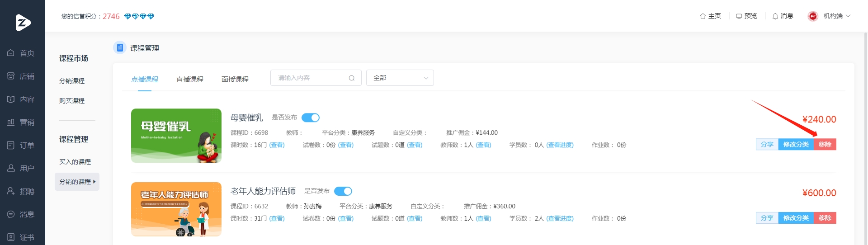The height and width of the screenshot is (245, 868).
Task: Click 预览 preview in the top bar
Action: [746, 16]
